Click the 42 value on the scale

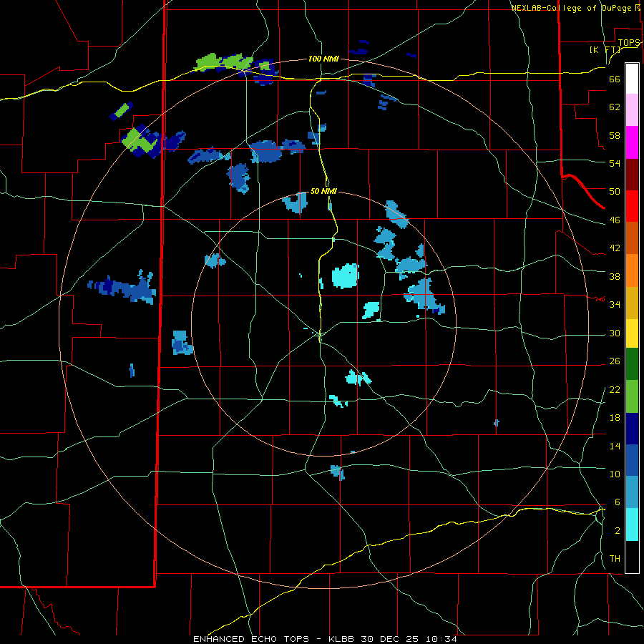[x=615, y=248]
